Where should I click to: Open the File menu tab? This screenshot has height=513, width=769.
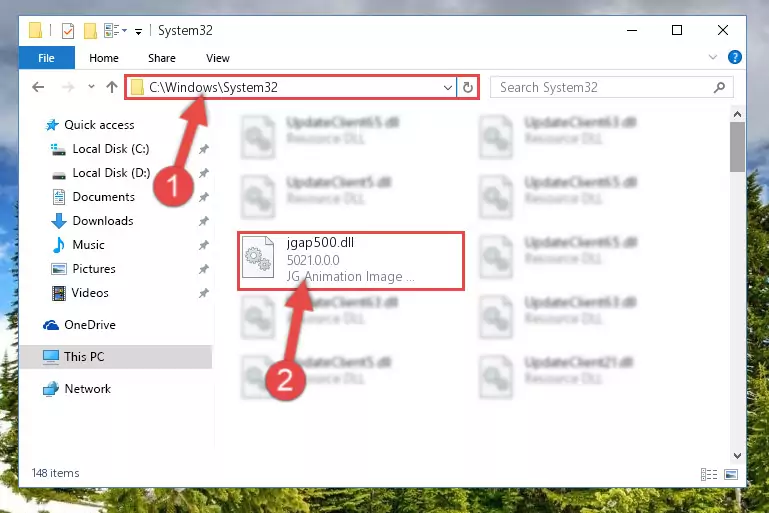pos(47,58)
